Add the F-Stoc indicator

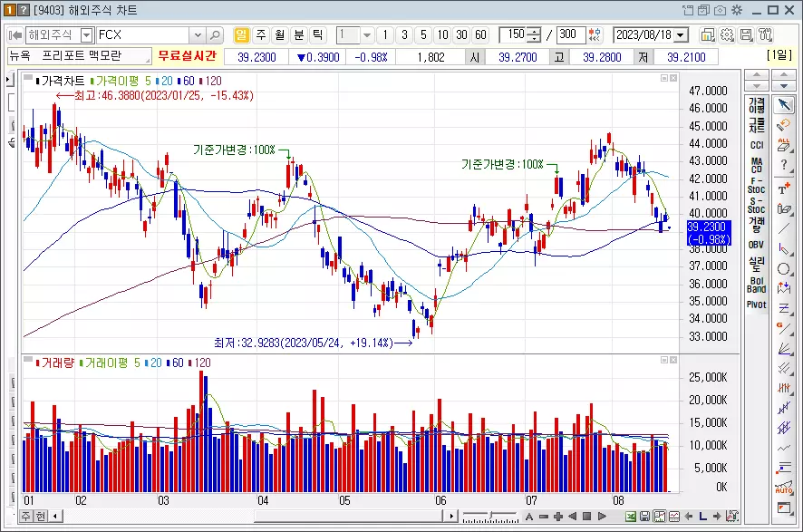pos(756,185)
